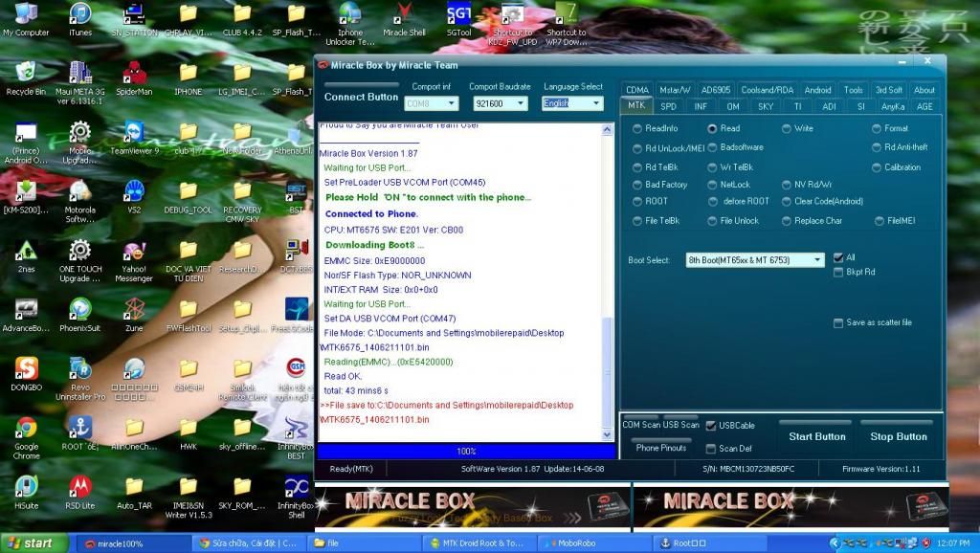Screen dimensions: 980x553
Task: Select the TeamViewer 9 desktop icon
Action: point(134,138)
